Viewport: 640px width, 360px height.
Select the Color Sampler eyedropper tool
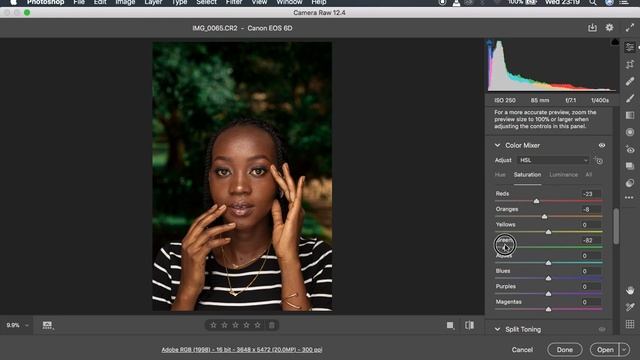click(x=630, y=307)
